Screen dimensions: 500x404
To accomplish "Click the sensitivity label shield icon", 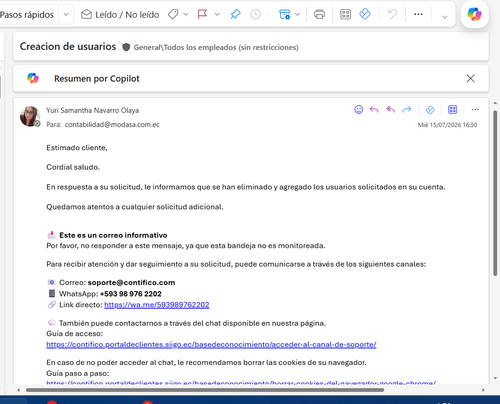I will [126, 47].
